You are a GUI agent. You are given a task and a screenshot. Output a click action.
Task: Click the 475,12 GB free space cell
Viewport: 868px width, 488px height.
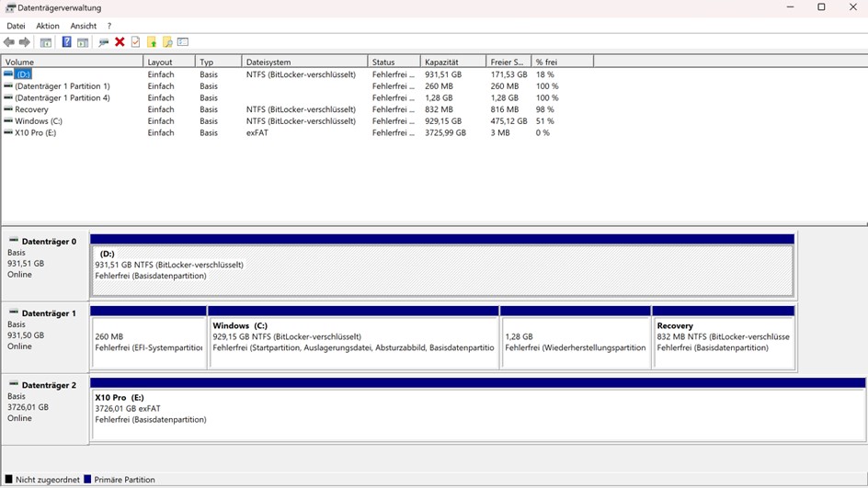point(508,120)
